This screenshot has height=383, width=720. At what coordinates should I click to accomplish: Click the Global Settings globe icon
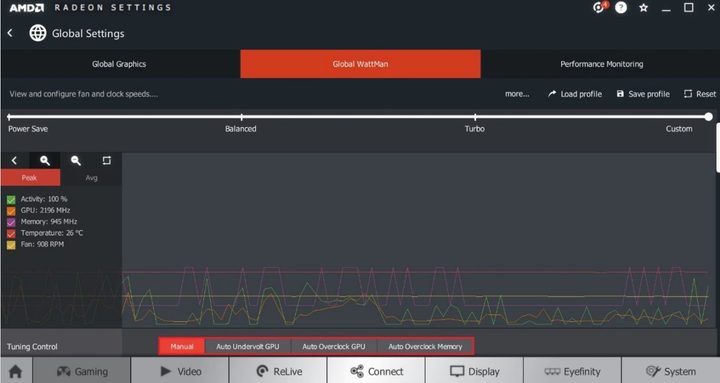38,33
